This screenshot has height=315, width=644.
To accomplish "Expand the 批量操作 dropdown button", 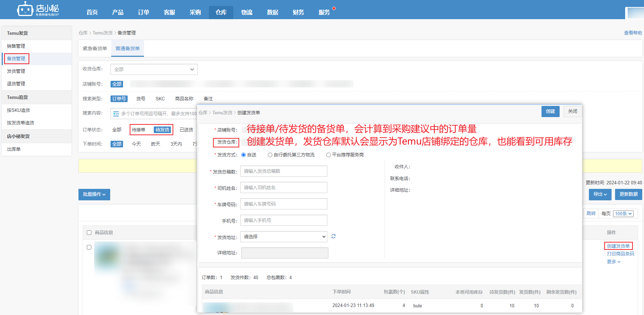I will coord(94,194).
